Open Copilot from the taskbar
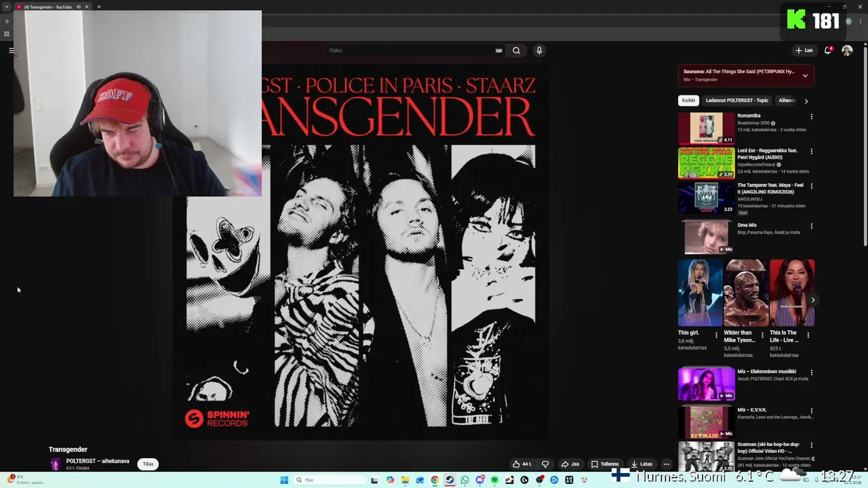Screen dimensions: 868x488 [390, 480]
